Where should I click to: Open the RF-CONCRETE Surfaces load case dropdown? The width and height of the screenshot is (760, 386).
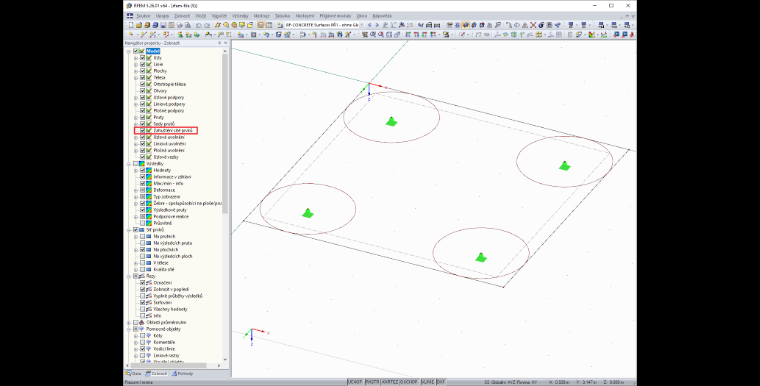click(x=361, y=25)
